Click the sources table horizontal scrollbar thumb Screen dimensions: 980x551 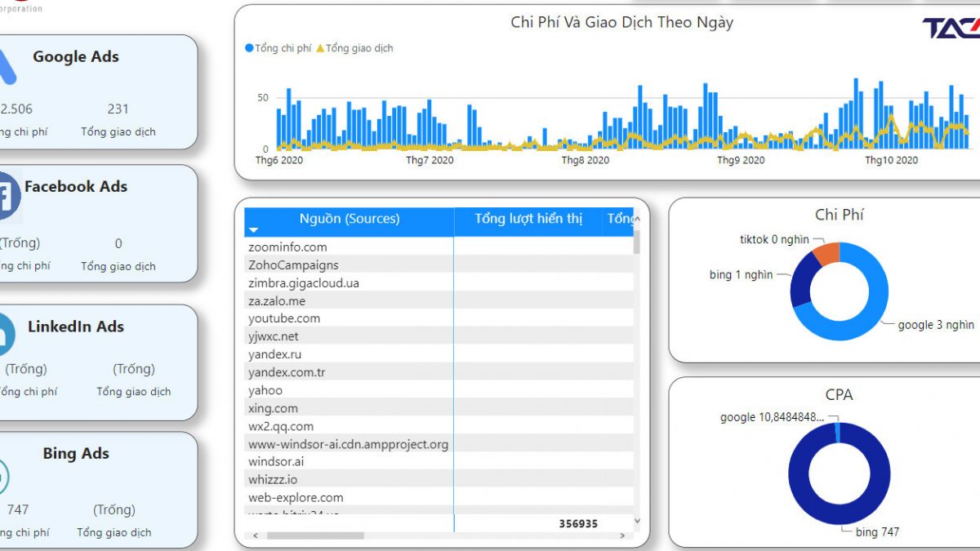click(315, 536)
